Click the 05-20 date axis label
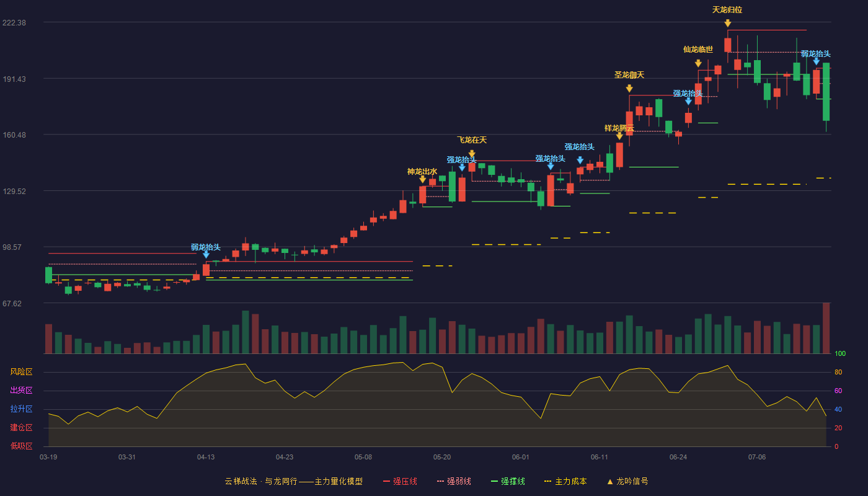Viewport: 868px width, 496px height. tap(442, 457)
